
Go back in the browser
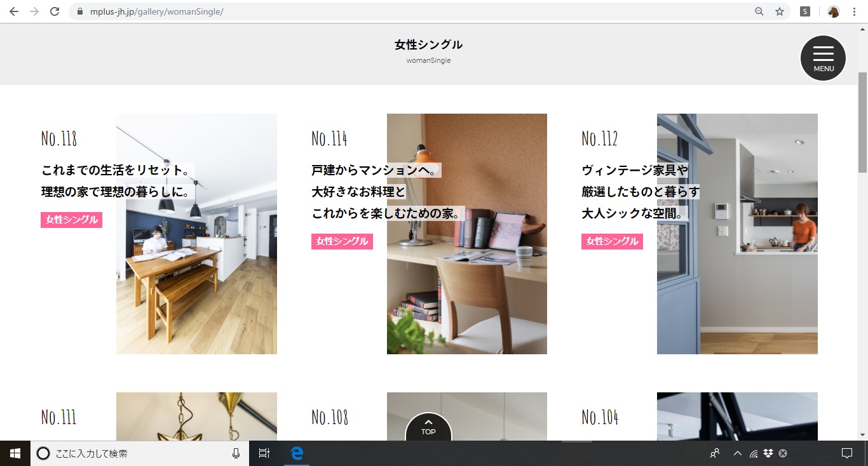coord(14,11)
